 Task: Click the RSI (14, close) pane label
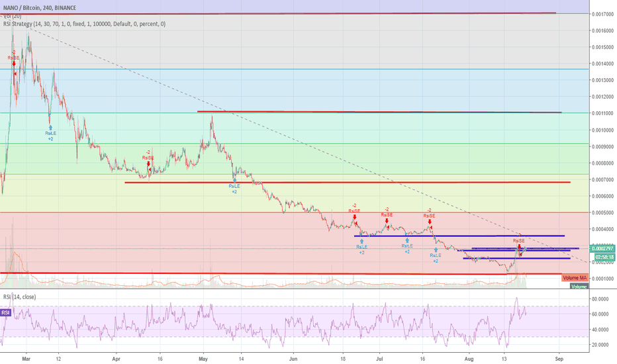pos(20,296)
